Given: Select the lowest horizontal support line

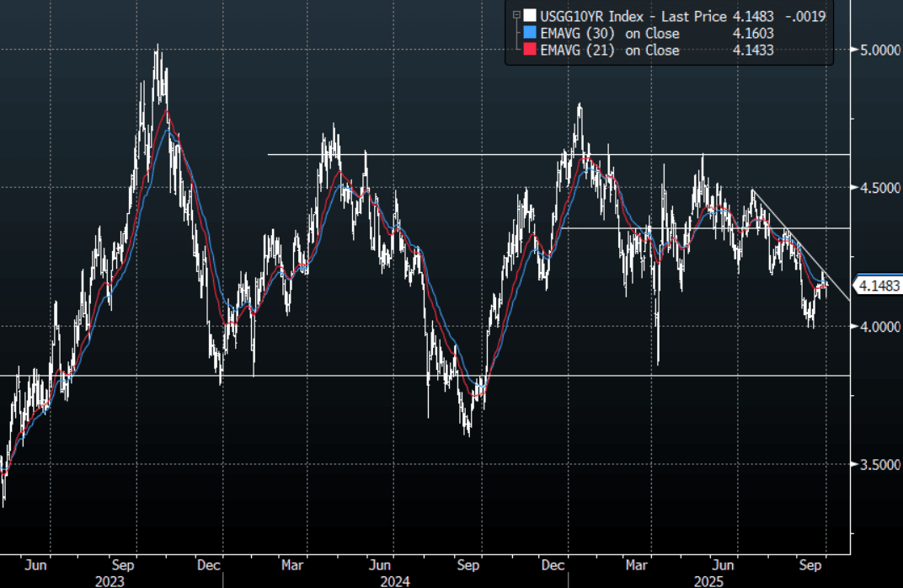Looking at the screenshot, I should tap(337, 376).
